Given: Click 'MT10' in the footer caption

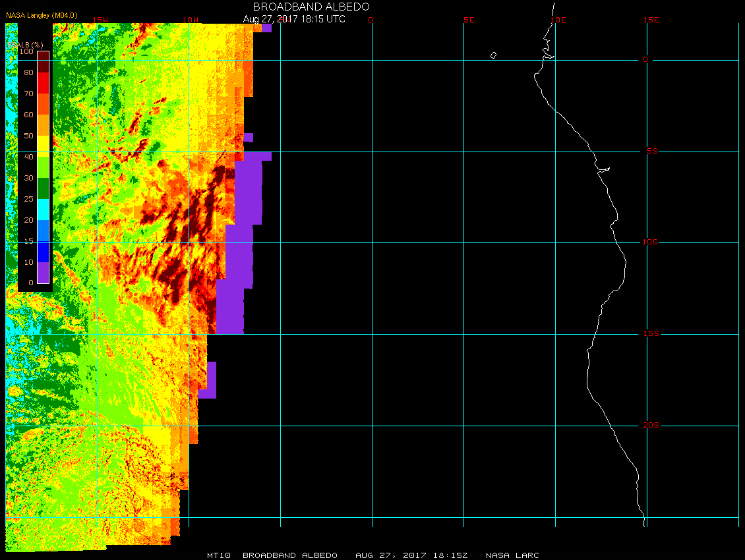Looking at the screenshot, I should pos(219,555).
